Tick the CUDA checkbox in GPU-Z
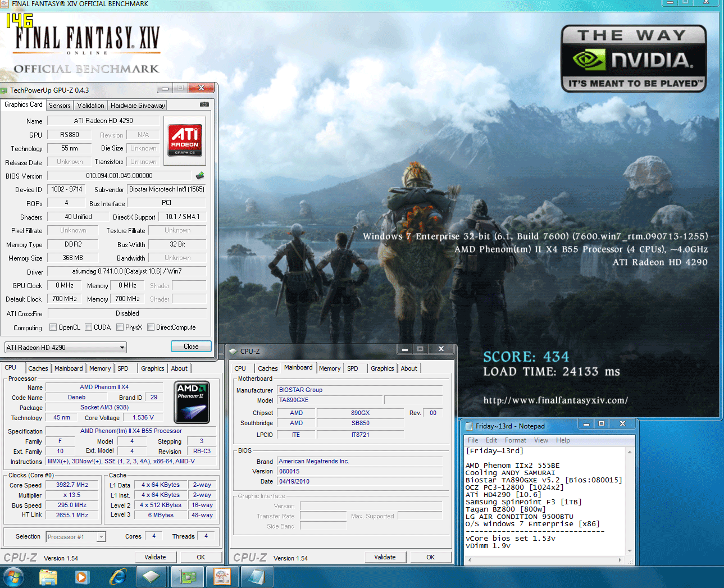 tap(88, 327)
